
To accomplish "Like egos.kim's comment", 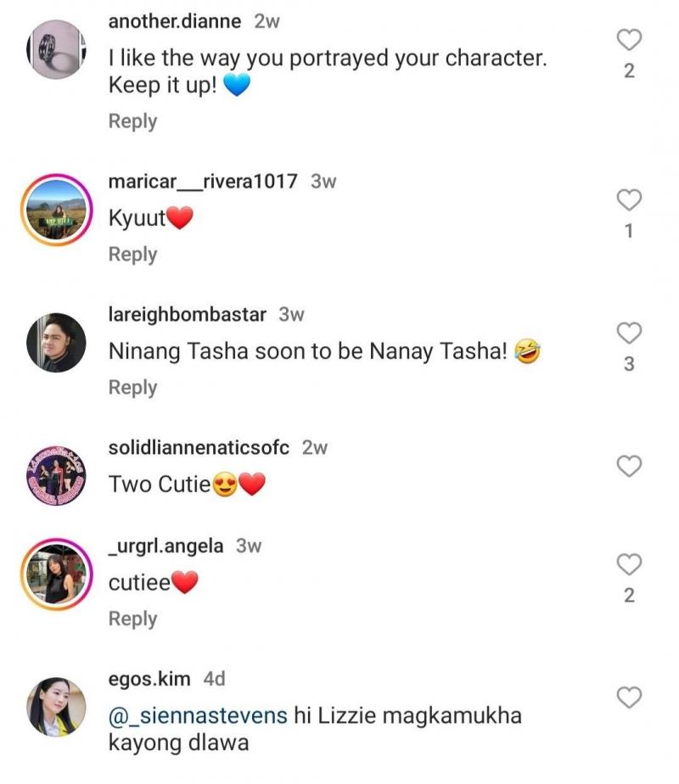I will 628,697.
